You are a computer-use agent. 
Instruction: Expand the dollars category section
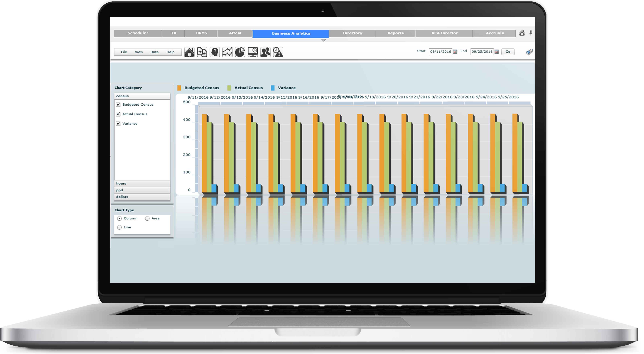(x=142, y=197)
